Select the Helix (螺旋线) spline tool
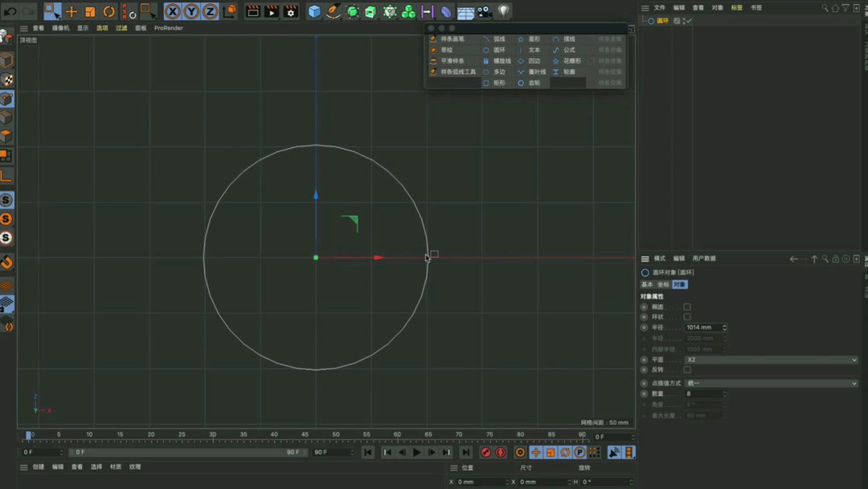Viewport: 868px width, 489px height. 502,60
